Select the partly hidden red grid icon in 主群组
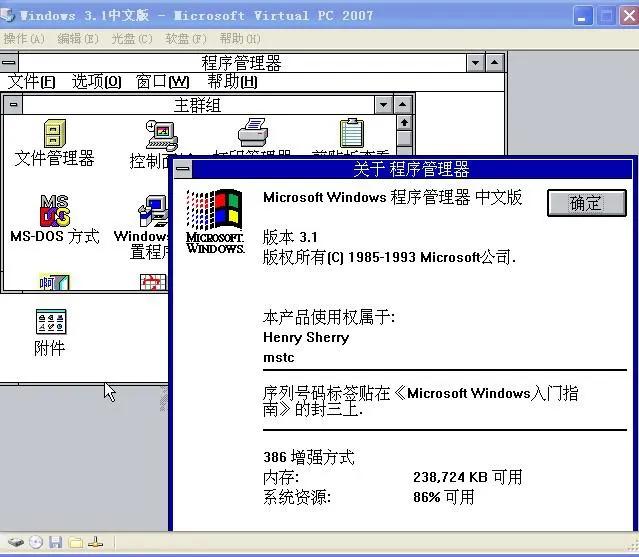The height and width of the screenshot is (557, 639). point(153,282)
